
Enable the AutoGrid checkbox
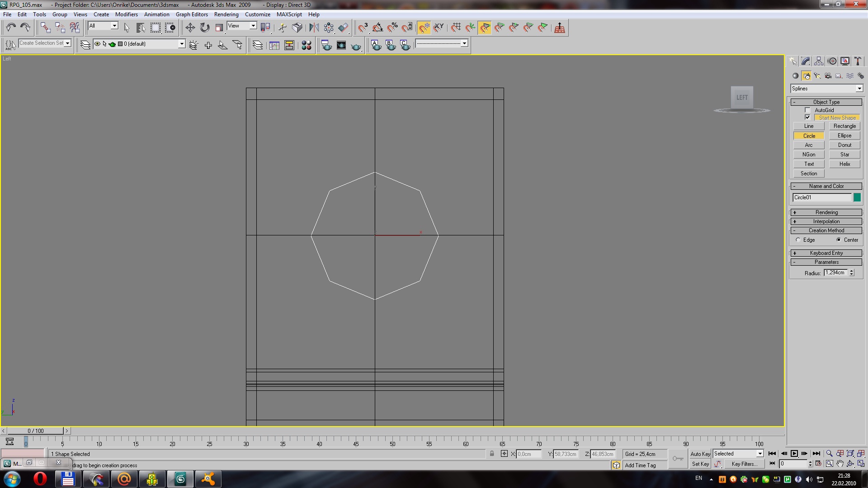pos(807,110)
